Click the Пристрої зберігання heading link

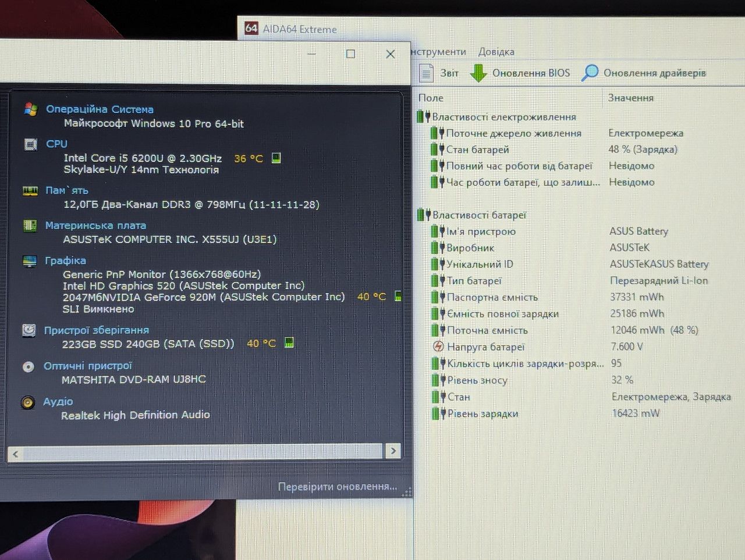coord(96,330)
